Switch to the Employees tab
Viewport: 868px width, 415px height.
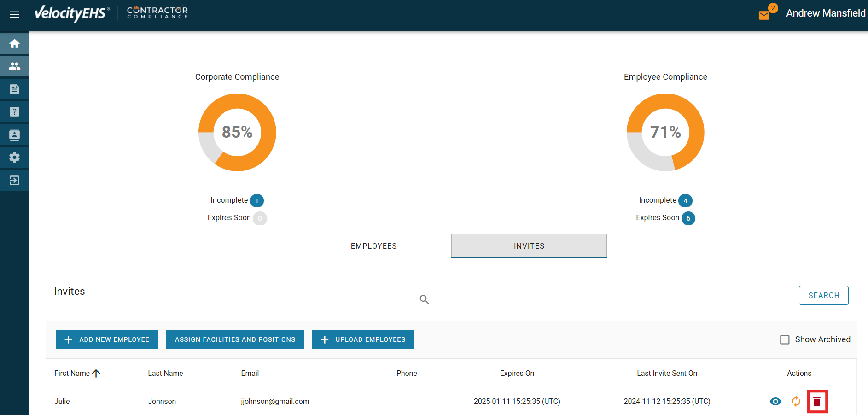[373, 246]
